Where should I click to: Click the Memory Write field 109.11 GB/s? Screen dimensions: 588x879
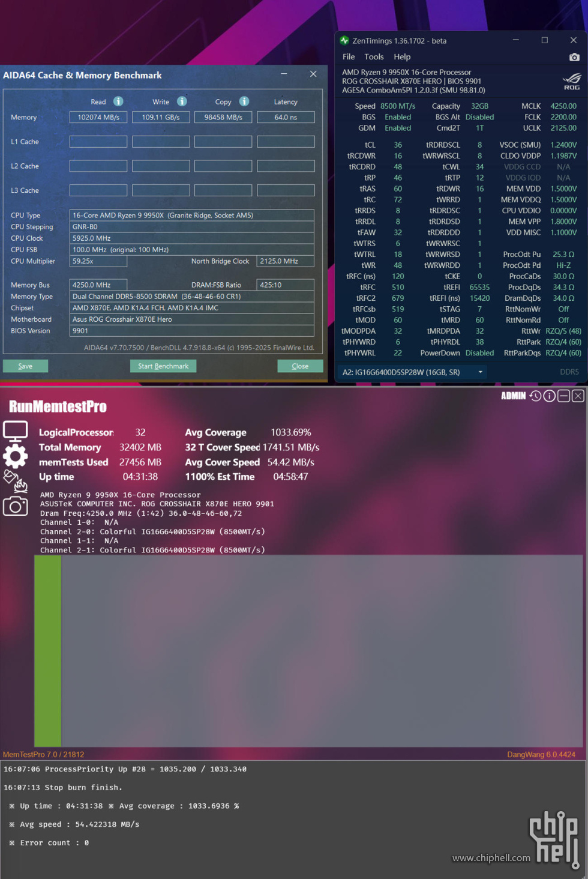pyautogui.click(x=161, y=117)
